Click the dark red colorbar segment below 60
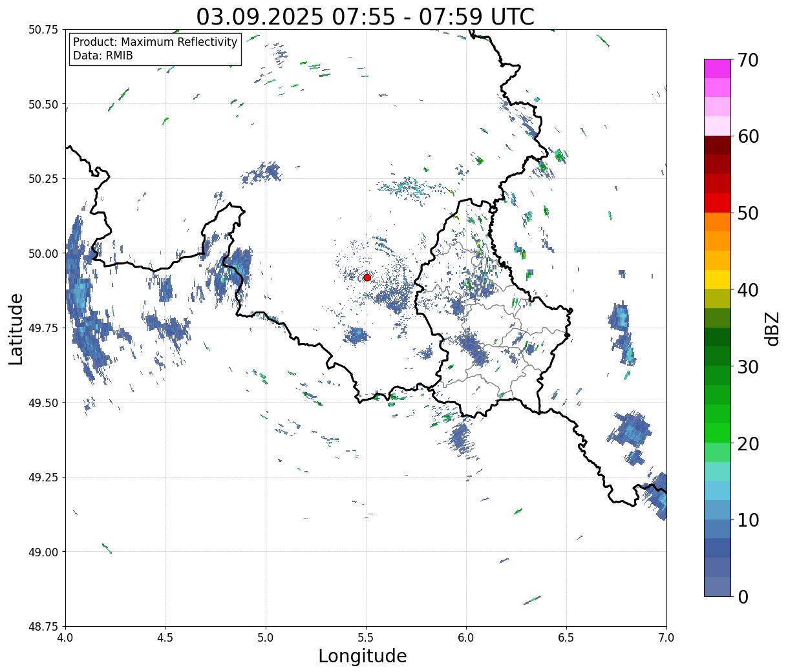This screenshot has height=672, width=788. coord(718,145)
